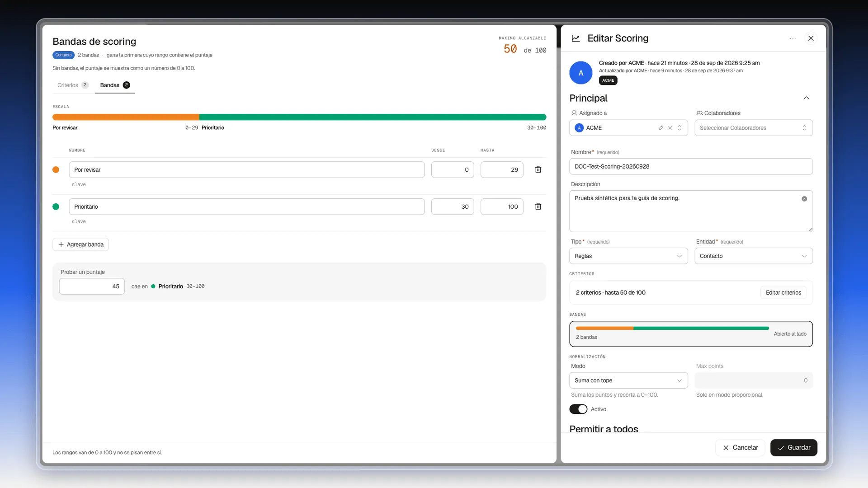
Task: Delete the Por revisar band
Action: click(538, 169)
